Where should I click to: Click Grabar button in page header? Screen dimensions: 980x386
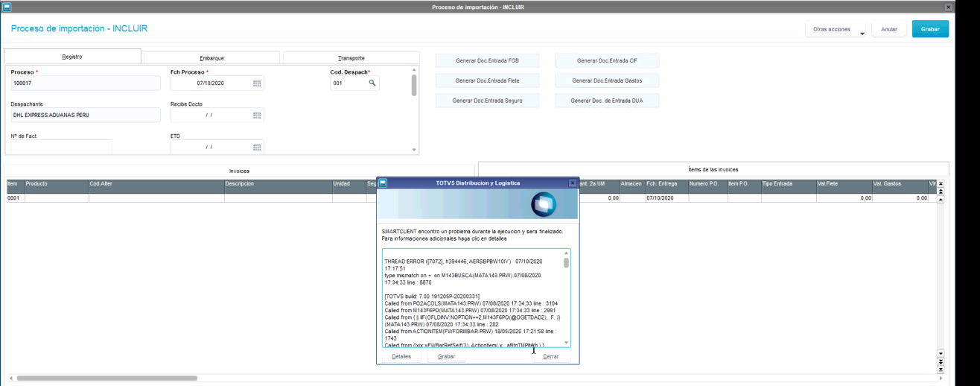tap(930, 29)
